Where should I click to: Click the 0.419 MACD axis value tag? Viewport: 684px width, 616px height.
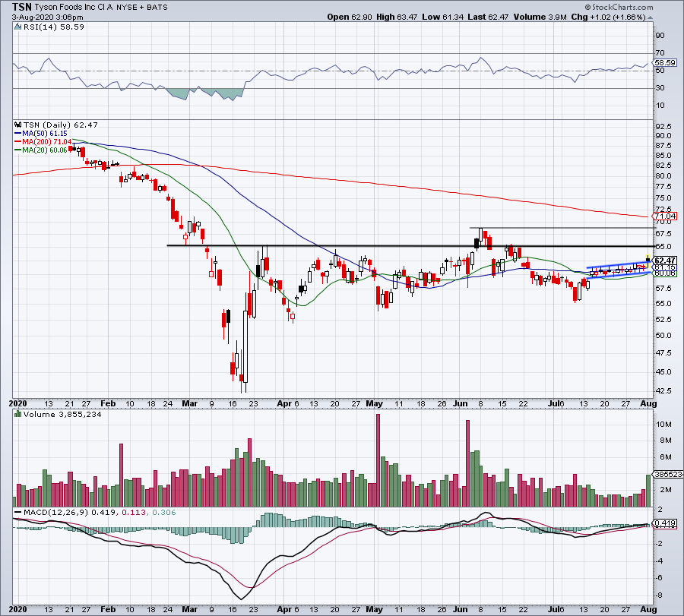666,523
